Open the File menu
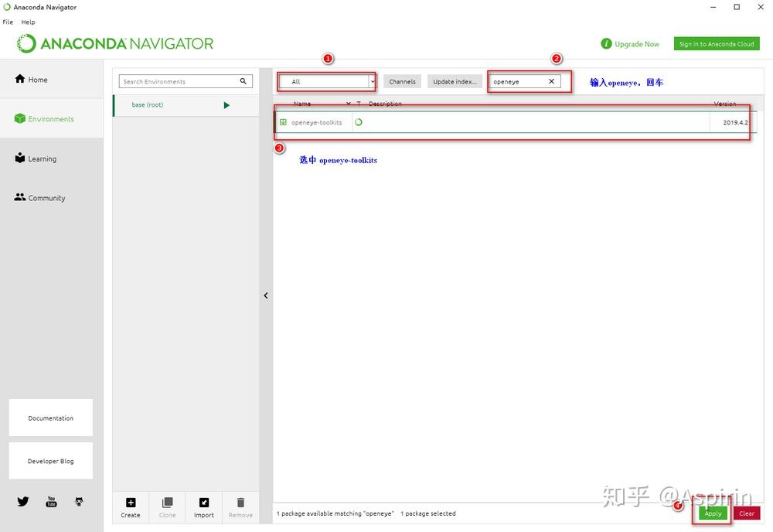This screenshot has width=773, height=532. (7, 22)
